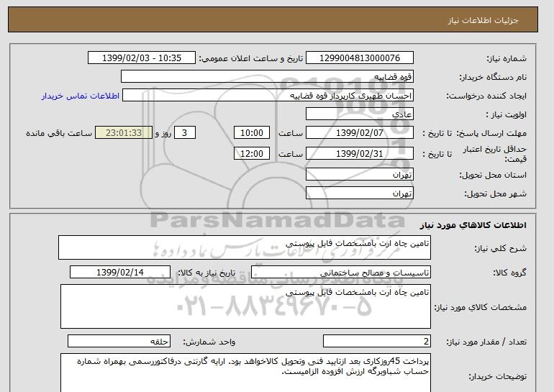
Task: Click the label حداقل تاریخ اعتبار قیمت
Action: pos(495,154)
